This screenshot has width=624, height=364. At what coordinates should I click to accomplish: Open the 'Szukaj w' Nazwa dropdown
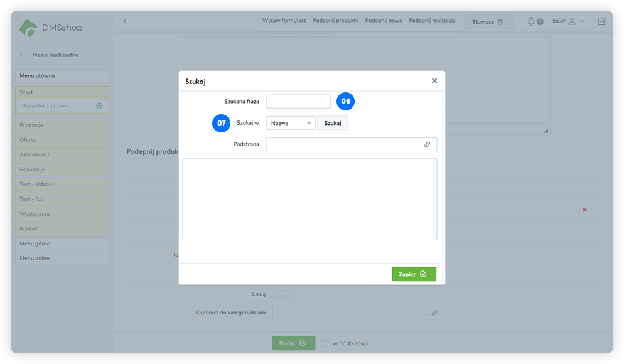click(x=291, y=123)
